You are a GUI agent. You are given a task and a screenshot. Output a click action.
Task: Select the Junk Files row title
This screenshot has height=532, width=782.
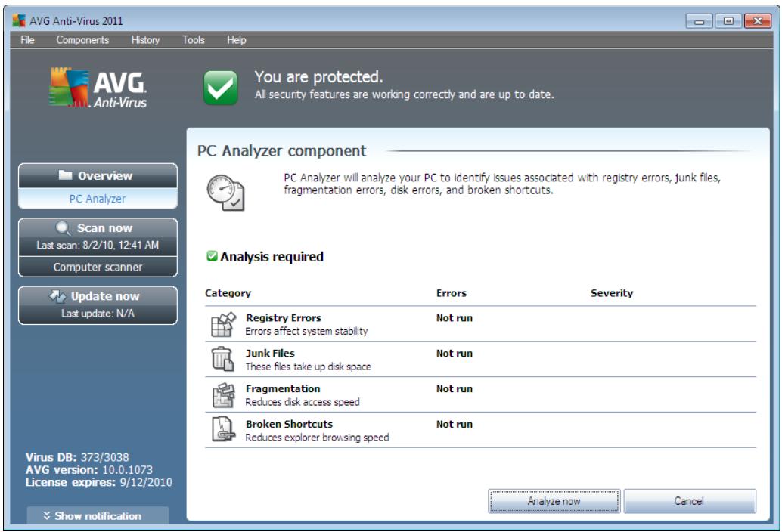click(x=270, y=353)
